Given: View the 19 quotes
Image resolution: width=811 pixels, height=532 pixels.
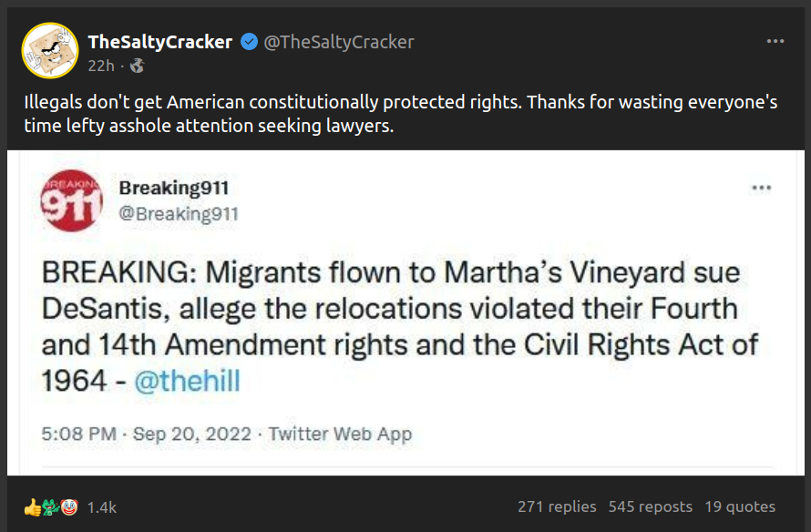Looking at the screenshot, I should click(x=740, y=506).
